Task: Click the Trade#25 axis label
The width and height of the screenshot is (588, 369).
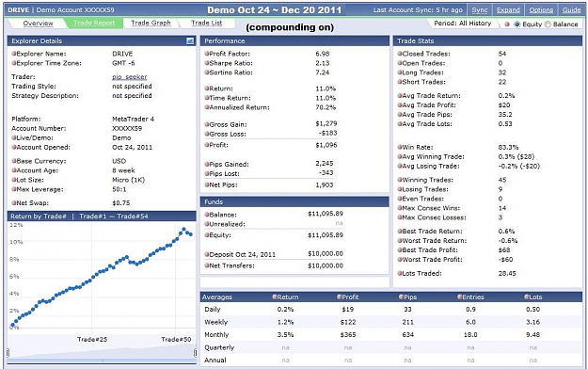Action: 92,339
